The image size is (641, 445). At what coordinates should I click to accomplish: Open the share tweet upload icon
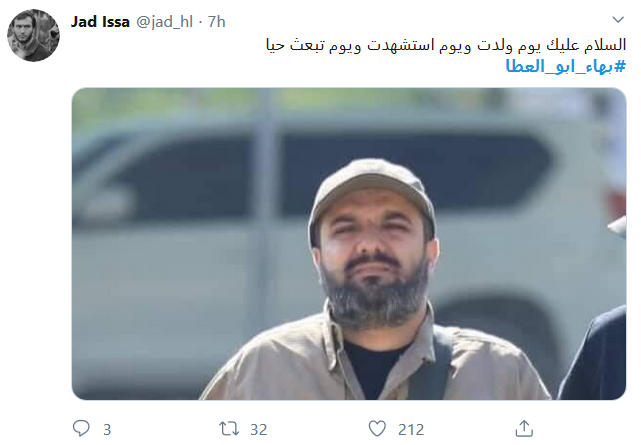click(524, 429)
